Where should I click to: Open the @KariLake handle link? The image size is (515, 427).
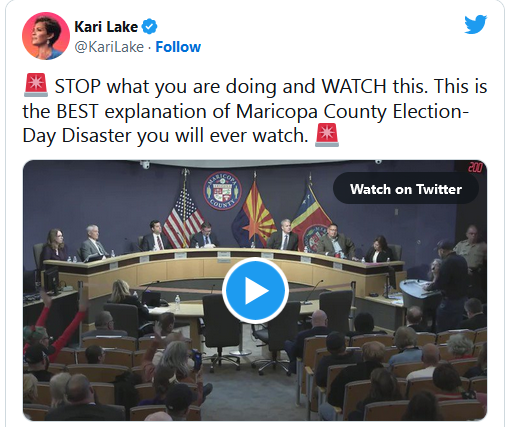point(109,47)
